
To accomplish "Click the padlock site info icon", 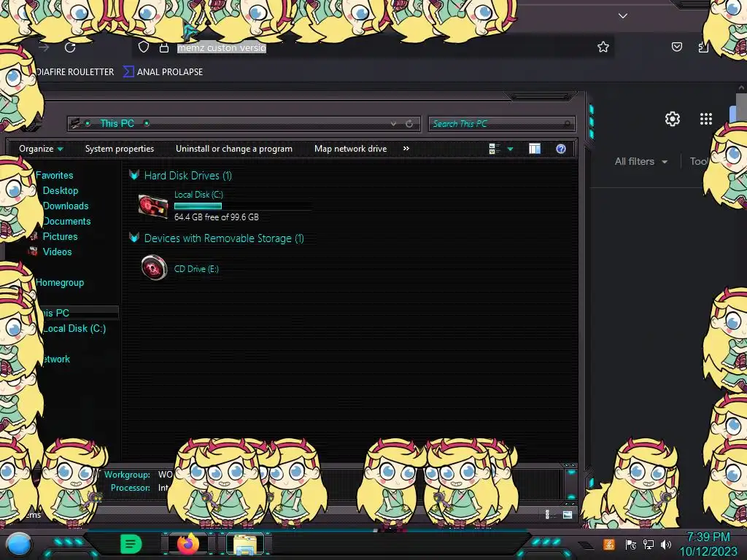I will click(x=164, y=47).
